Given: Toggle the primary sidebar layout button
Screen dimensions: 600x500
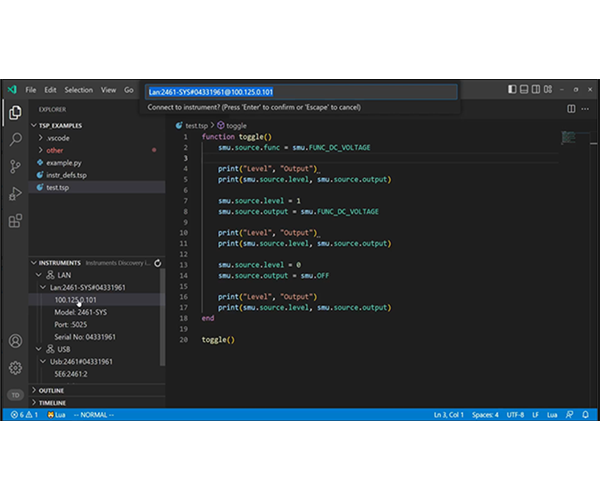Looking at the screenshot, I should [x=512, y=90].
